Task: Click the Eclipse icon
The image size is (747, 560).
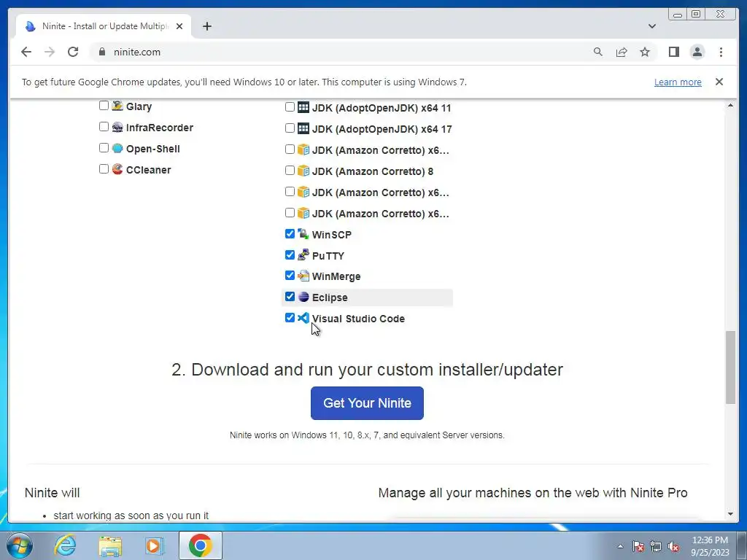Action: tap(303, 297)
